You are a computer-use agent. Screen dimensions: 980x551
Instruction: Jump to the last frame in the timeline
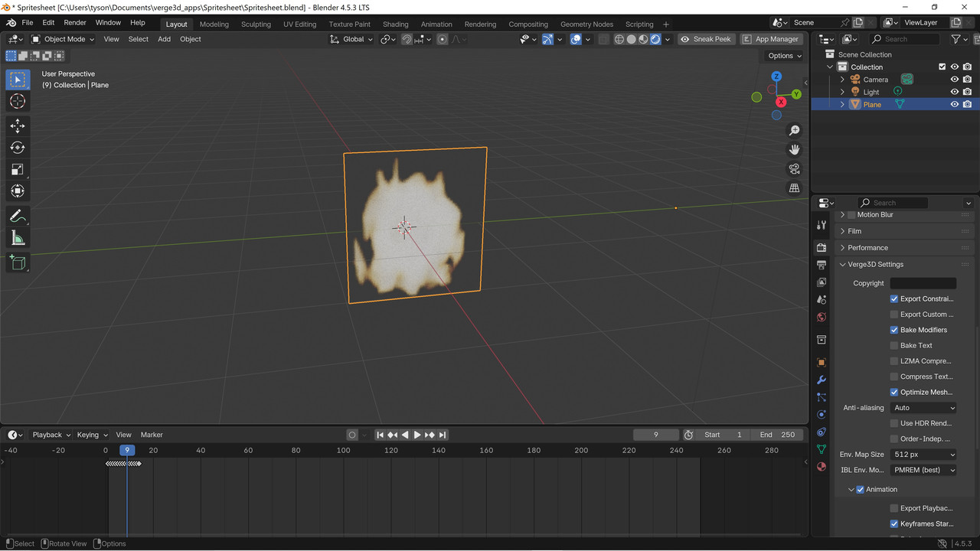click(x=442, y=434)
